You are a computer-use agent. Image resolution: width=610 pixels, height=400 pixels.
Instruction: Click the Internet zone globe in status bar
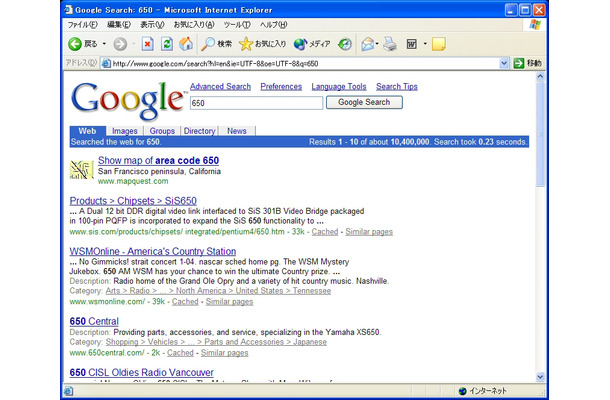click(463, 391)
